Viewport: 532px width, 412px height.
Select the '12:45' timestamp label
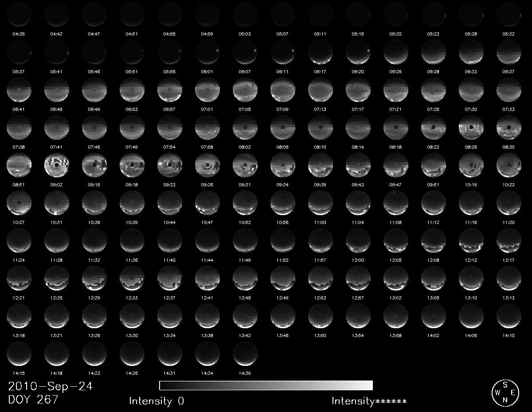tap(245, 298)
